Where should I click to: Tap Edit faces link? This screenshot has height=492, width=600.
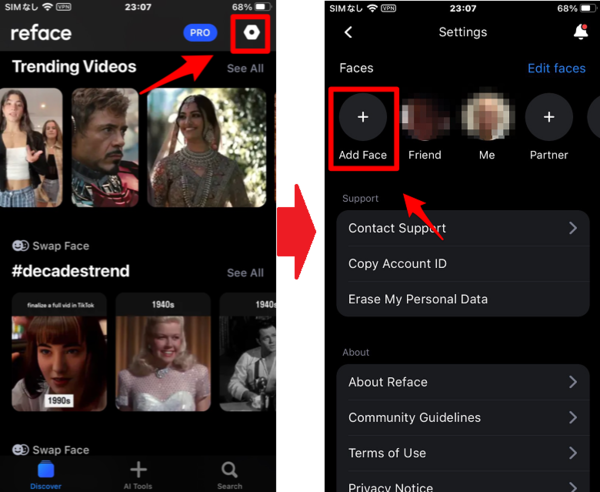556,68
